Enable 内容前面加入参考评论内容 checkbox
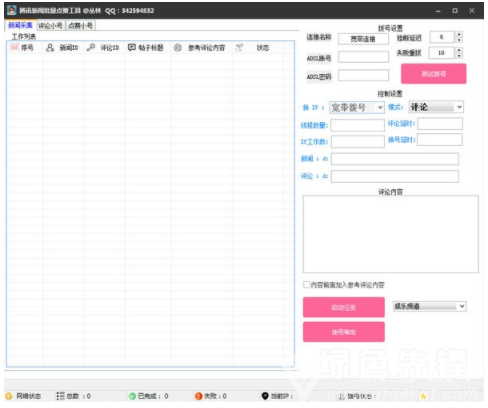 click(x=306, y=284)
